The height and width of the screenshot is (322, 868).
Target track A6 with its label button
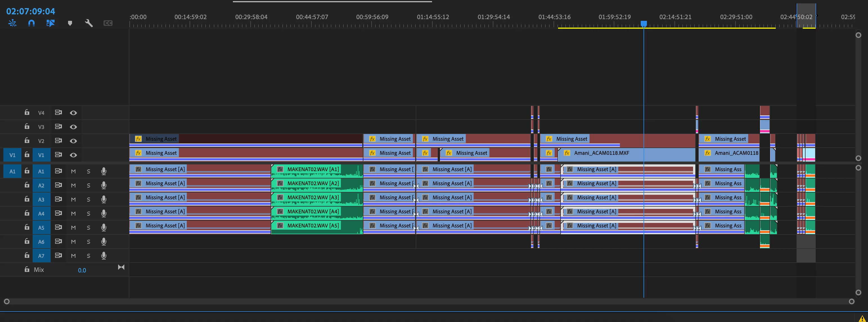(x=41, y=241)
